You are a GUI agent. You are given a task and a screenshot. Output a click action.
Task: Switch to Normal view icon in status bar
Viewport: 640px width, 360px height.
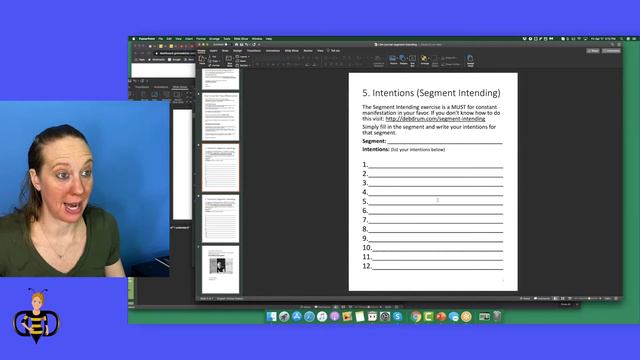pos(555,298)
